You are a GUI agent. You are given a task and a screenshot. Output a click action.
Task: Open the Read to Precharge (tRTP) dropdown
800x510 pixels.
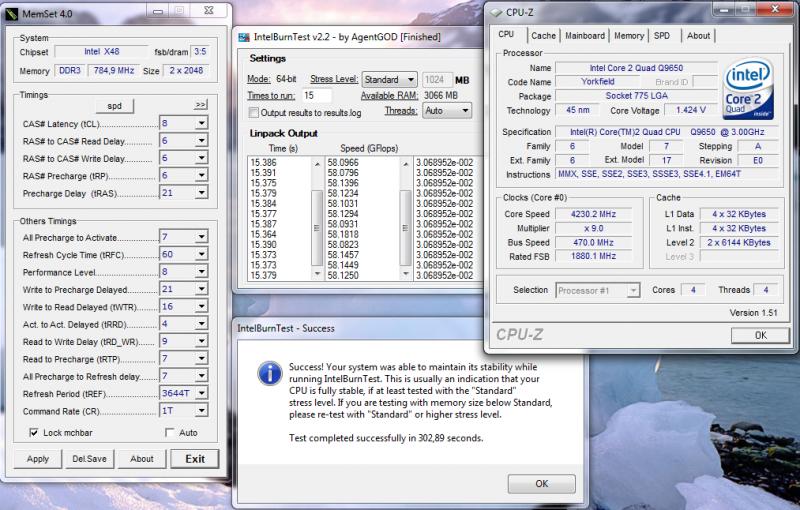tap(202, 358)
